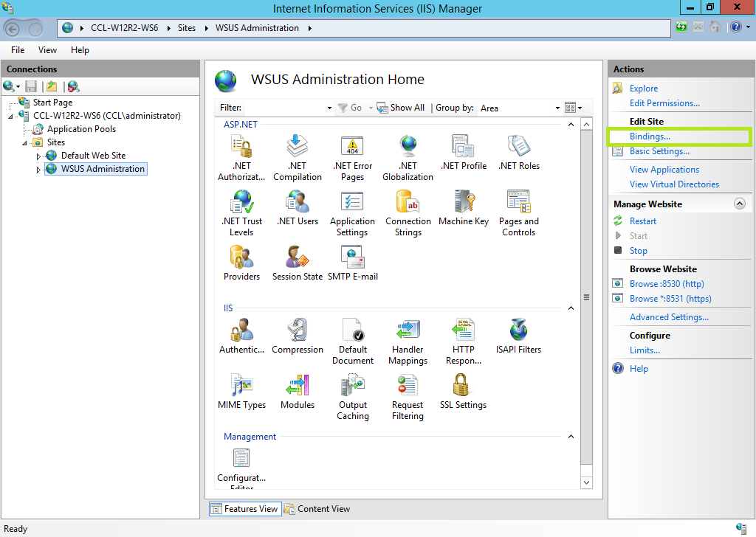756x537 pixels.
Task: Collapse the Manage Website section
Action: click(x=740, y=204)
